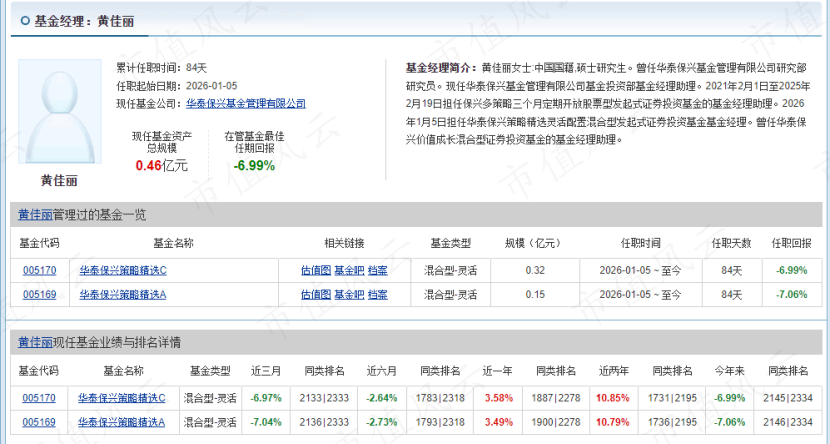Click 黄佳丽 link in 现任基金业绩与排名详情 header
The image size is (830, 444).
tap(35, 342)
